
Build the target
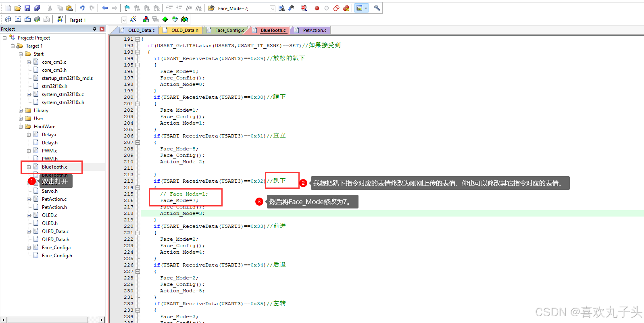coord(18,19)
